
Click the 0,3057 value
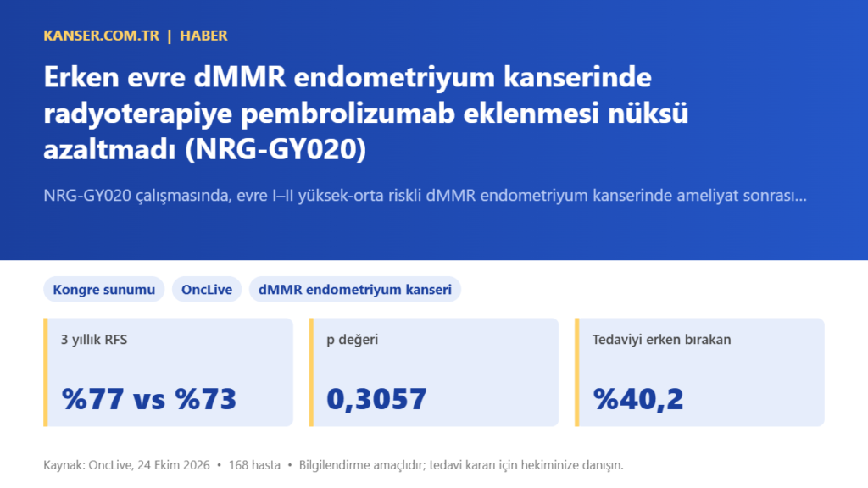click(376, 399)
